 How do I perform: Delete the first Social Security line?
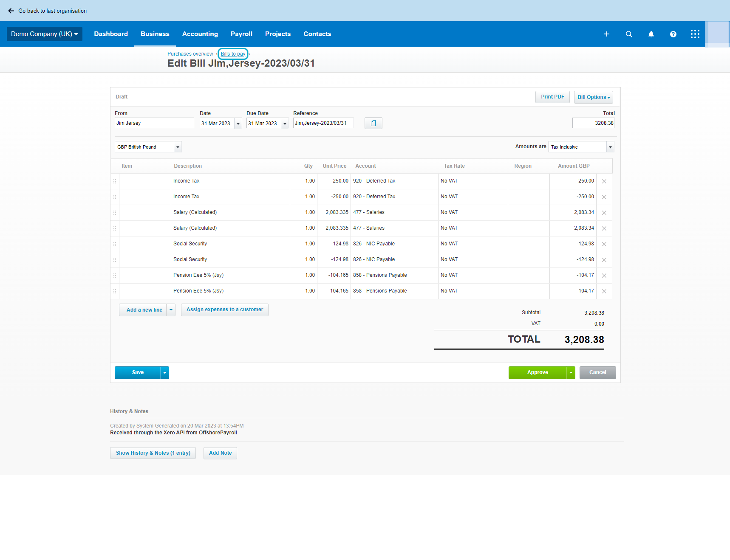(x=604, y=244)
